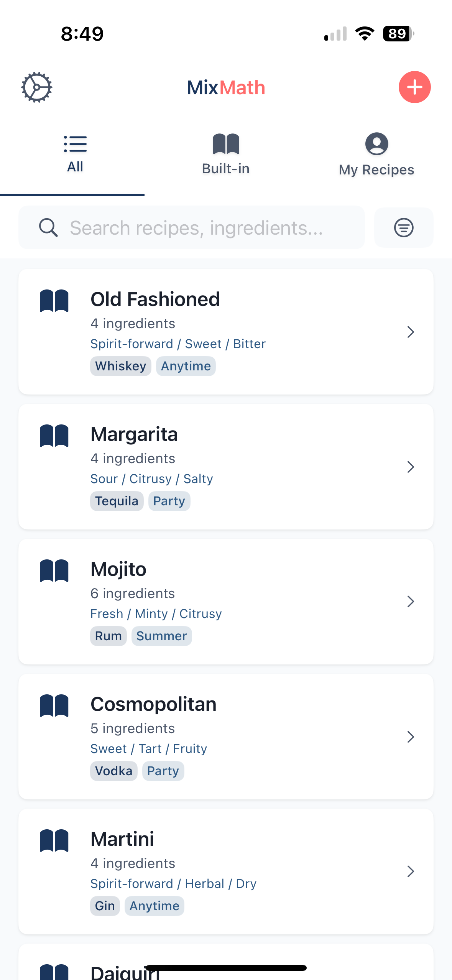Open the filter options icon
This screenshot has width=452, height=980.
pyautogui.click(x=404, y=228)
